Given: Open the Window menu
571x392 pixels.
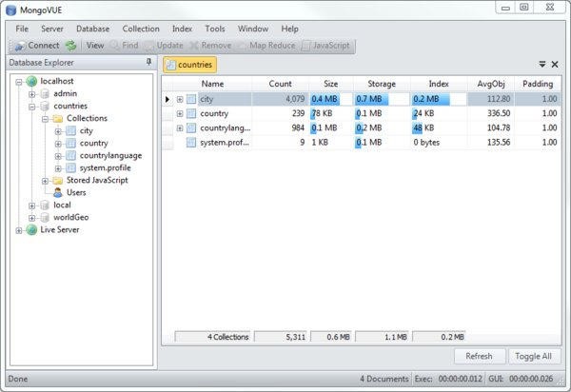Looking at the screenshot, I should 253,29.
